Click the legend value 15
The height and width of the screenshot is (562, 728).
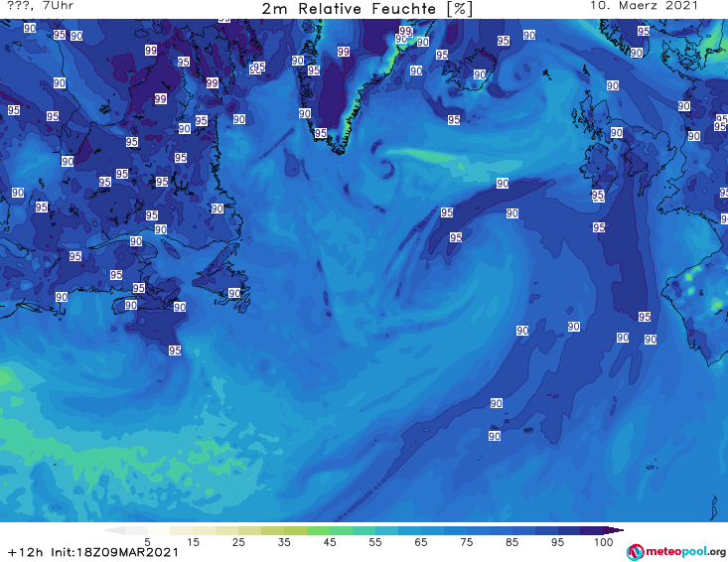coord(193,541)
